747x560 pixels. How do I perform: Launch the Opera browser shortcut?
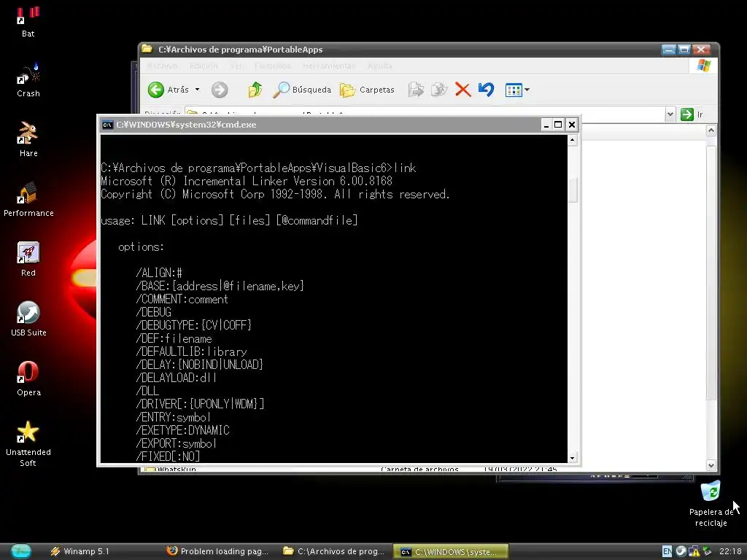tap(28, 378)
